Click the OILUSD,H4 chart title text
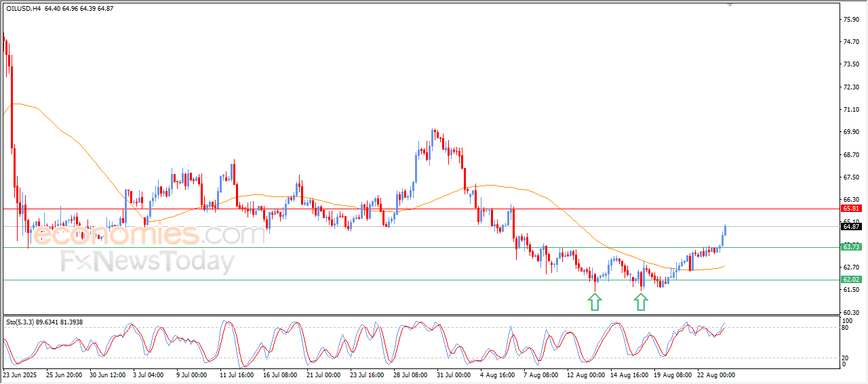 (23, 8)
